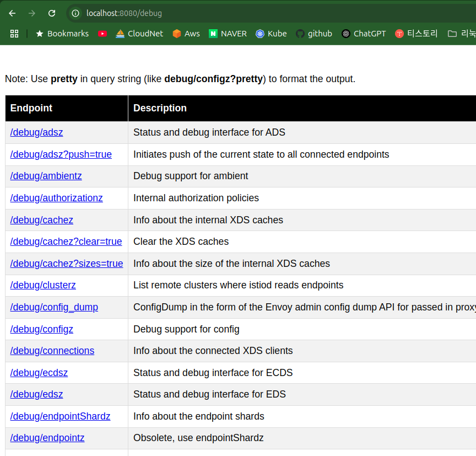Open the Aws bookmark
Image resolution: width=476 pixels, height=456 pixels.
[186, 34]
